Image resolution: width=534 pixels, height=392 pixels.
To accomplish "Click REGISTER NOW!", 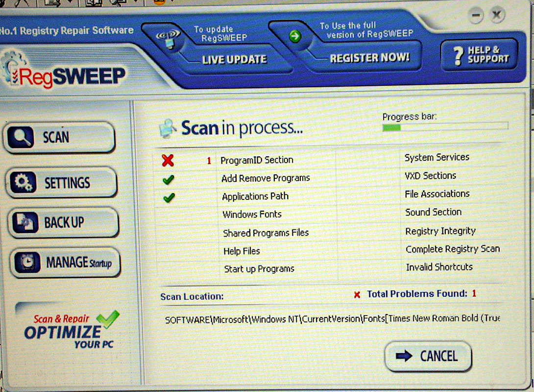I will point(369,57).
